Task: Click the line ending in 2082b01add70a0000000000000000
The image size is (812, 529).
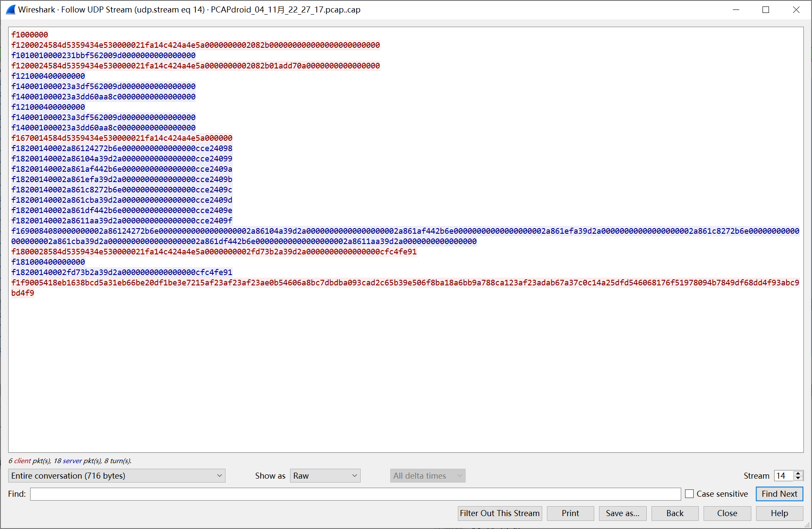Action: [195, 66]
